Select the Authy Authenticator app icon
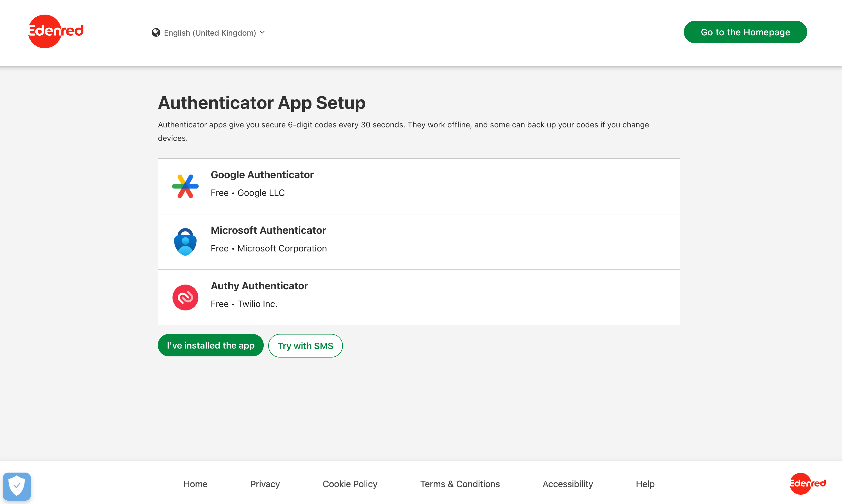Screen dimensions: 842x504 pos(185,297)
